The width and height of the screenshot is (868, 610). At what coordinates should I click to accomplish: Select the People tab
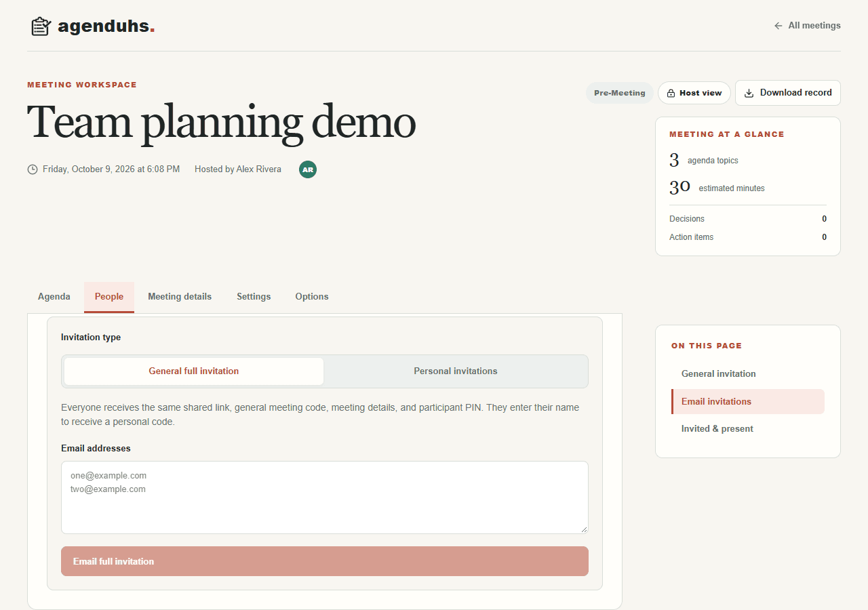[109, 297]
